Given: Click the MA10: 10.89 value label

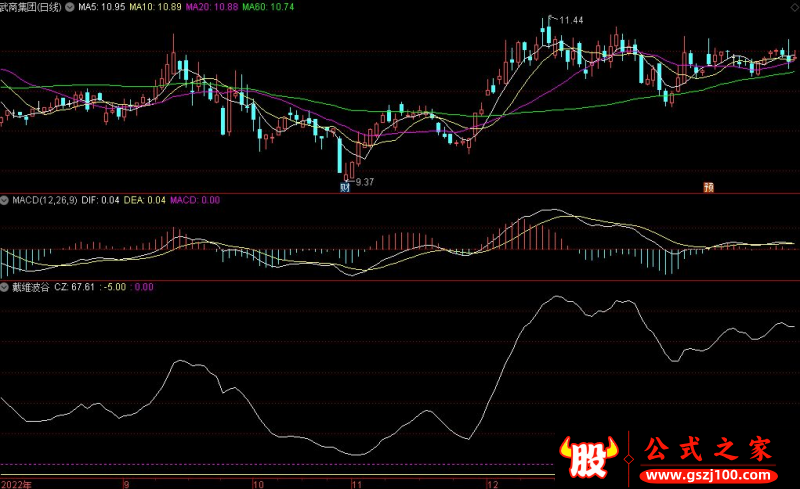Looking at the screenshot, I should pos(155,7).
